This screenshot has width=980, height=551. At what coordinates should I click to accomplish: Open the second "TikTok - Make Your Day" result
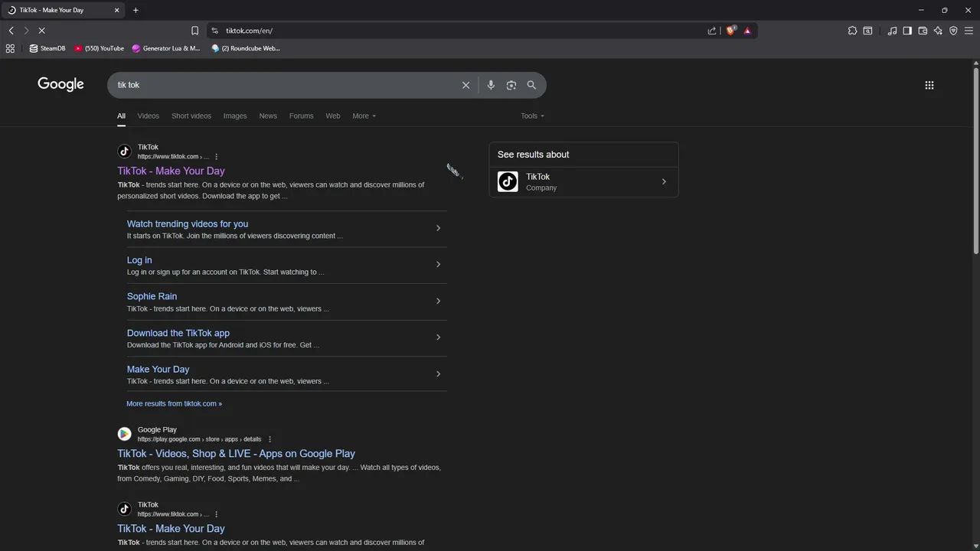coord(171,529)
